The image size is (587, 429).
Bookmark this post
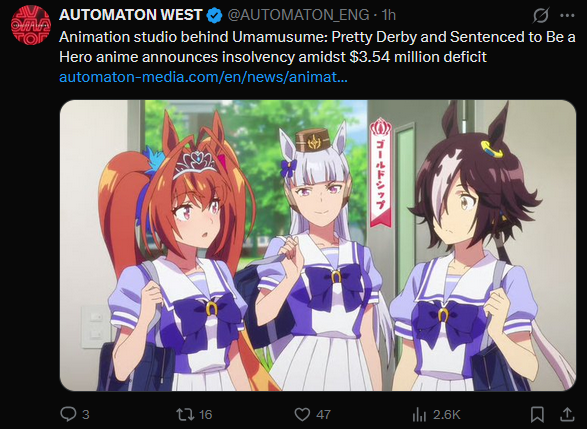click(x=538, y=414)
